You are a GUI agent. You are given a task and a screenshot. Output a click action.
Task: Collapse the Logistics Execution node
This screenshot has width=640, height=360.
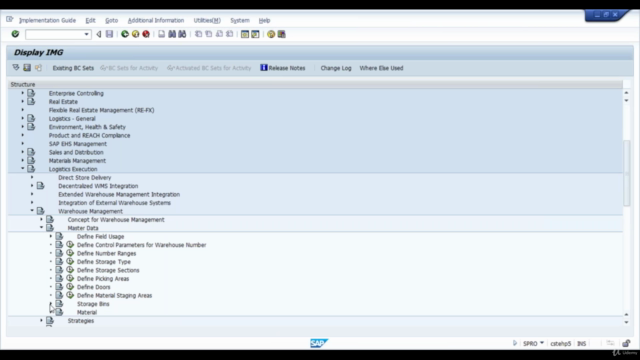(23, 169)
